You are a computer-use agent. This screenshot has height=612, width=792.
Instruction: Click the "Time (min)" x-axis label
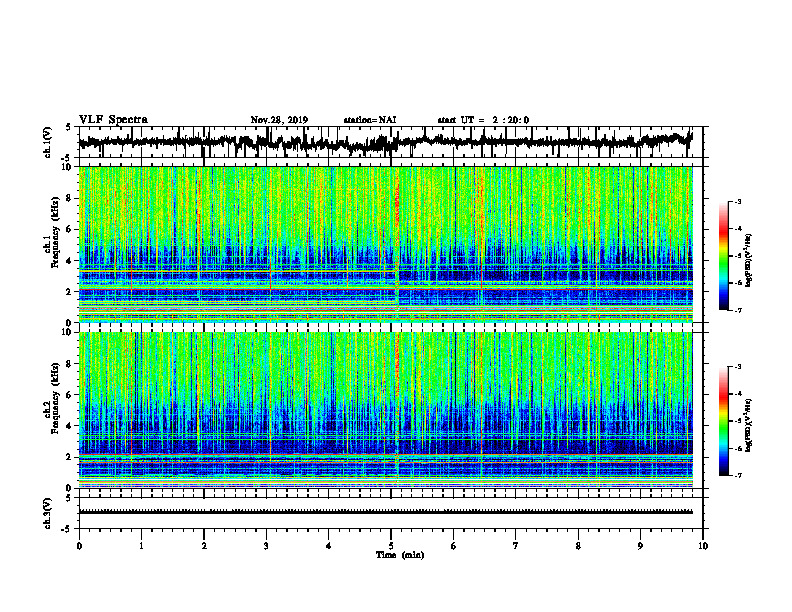[x=400, y=555]
